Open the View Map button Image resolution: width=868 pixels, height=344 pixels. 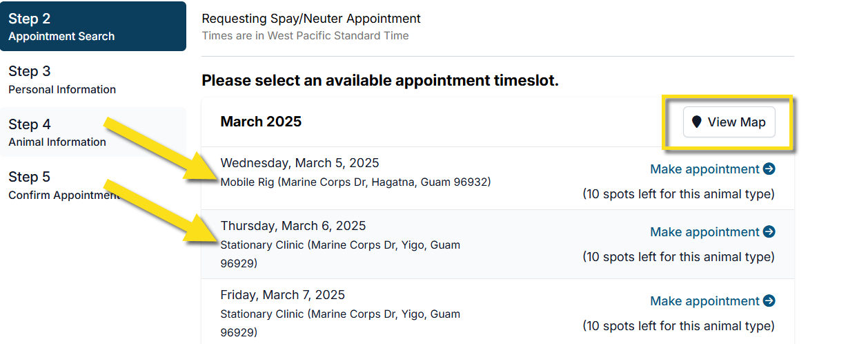(x=729, y=122)
